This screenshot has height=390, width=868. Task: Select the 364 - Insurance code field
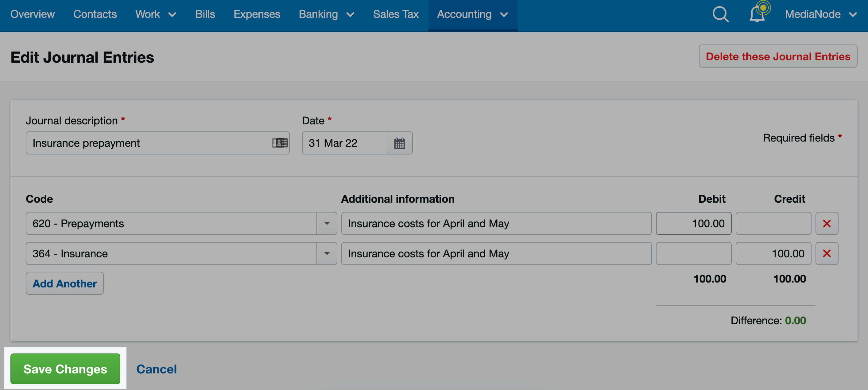click(171, 253)
